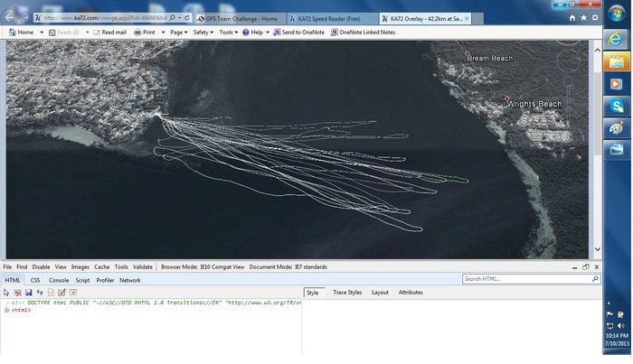Click the refresh icon in the dev tools toolbar

(x=40, y=293)
